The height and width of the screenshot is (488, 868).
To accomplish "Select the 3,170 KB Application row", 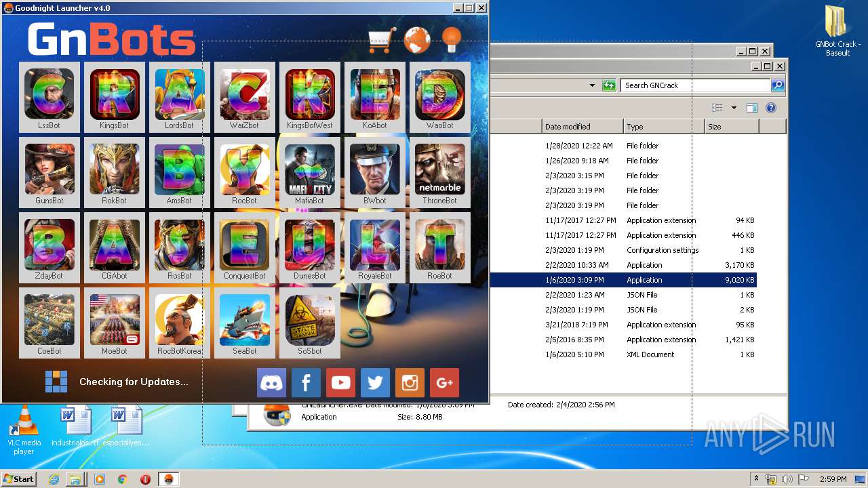I will [623, 265].
